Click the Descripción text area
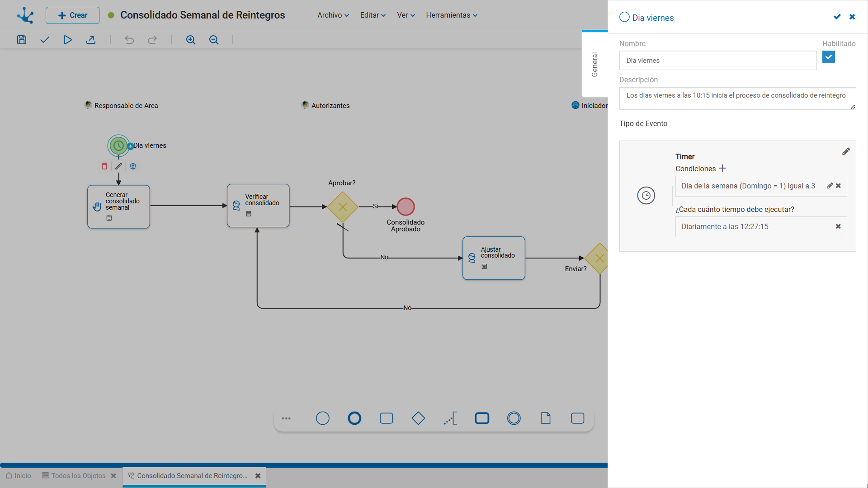 point(737,99)
